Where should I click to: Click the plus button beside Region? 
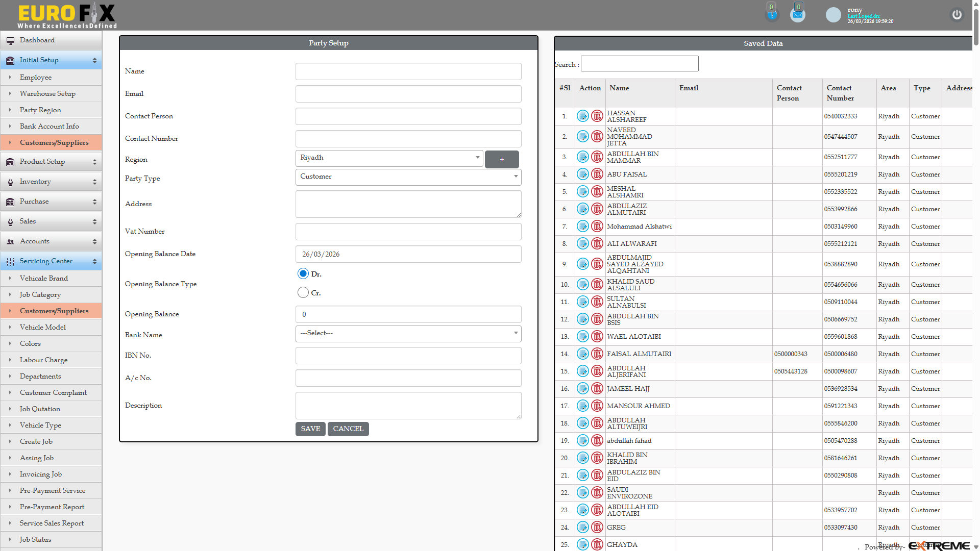[x=502, y=159]
